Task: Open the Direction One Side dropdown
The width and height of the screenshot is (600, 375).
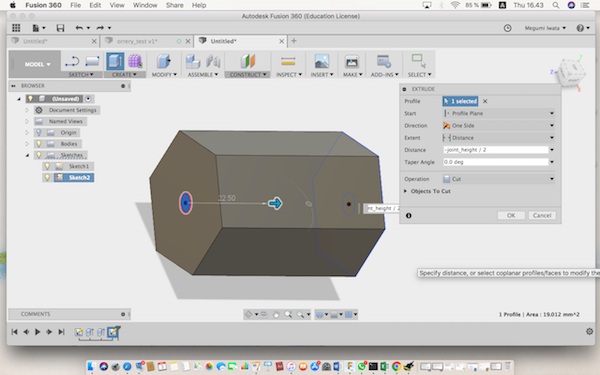Action: [499, 126]
